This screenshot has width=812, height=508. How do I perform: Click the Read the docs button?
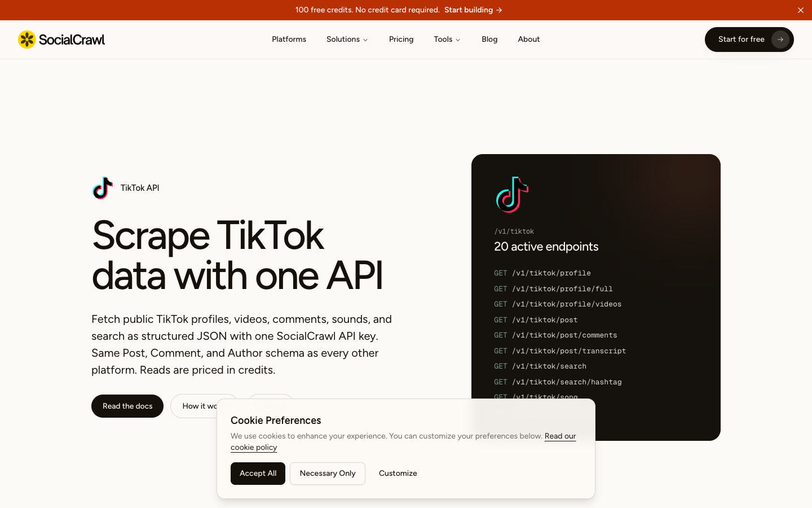[x=127, y=406]
